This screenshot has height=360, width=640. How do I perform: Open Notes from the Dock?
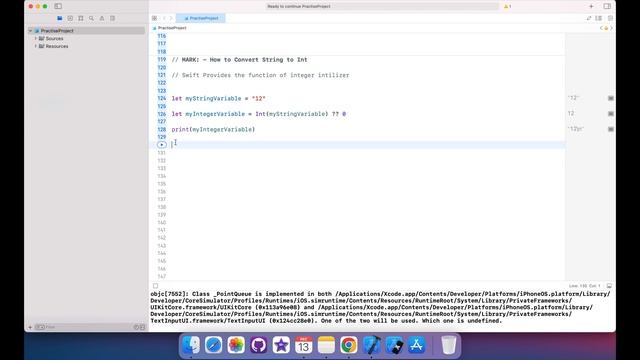point(326,345)
